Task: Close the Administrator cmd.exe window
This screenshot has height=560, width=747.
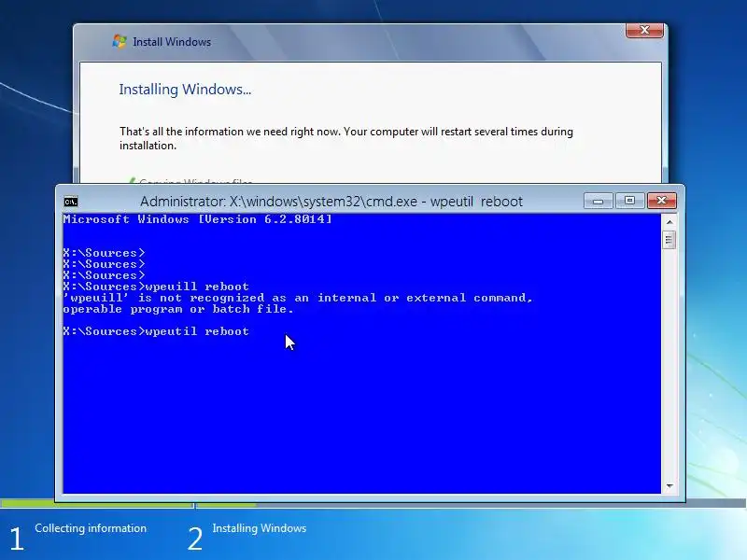Action: 662,201
